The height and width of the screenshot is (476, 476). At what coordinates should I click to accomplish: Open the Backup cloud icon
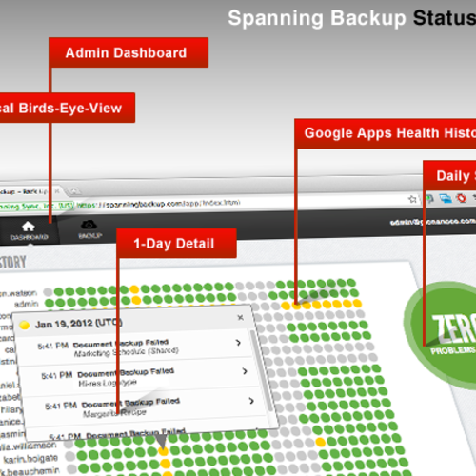tap(89, 225)
